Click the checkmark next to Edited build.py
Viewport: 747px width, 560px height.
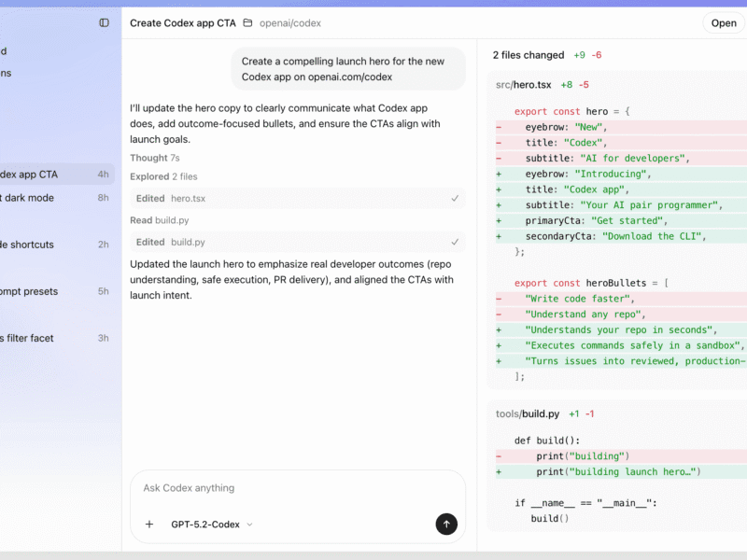pyautogui.click(x=455, y=242)
